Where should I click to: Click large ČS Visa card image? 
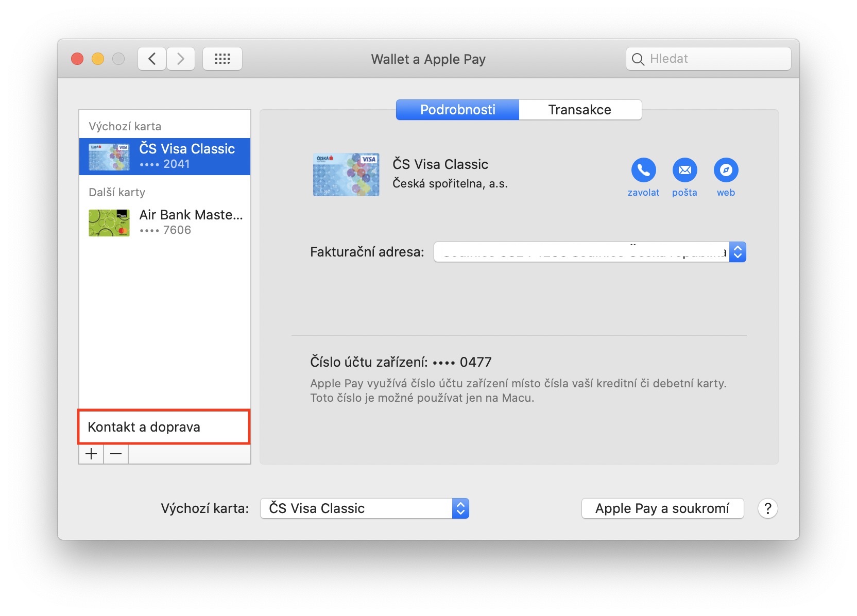click(x=346, y=175)
